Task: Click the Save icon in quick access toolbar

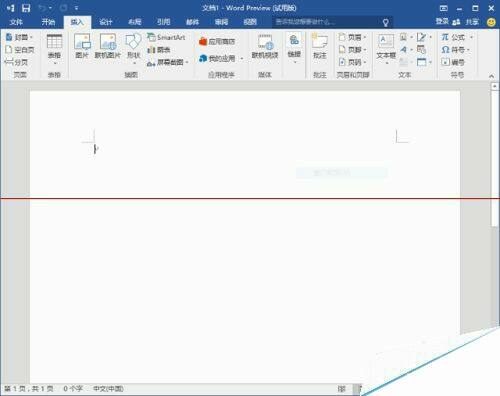Action: pyautogui.click(x=26, y=8)
